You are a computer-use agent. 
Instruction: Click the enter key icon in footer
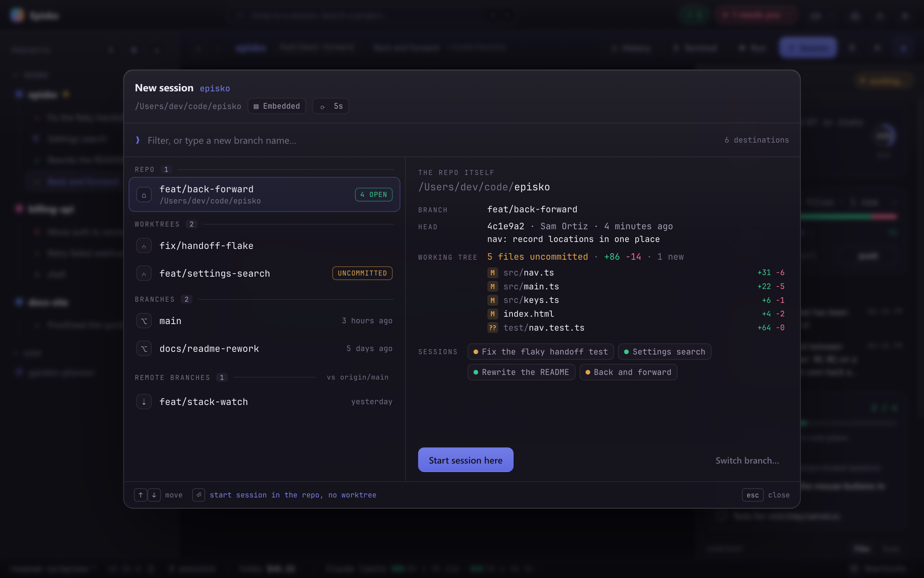click(199, 495)
